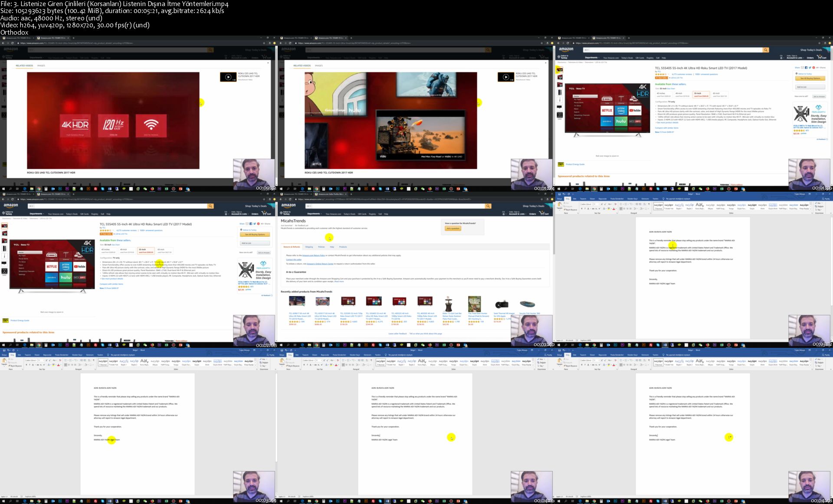Click the Amazon logo in the 00:01:36 frame
833x504 pixels.
click(x=566, y=49)
